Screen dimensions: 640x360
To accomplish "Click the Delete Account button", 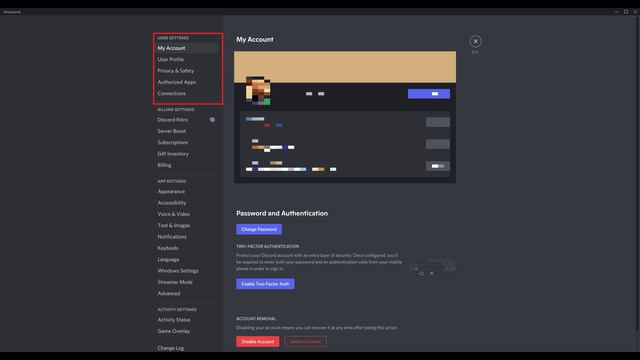I will [x=305, y=342].
